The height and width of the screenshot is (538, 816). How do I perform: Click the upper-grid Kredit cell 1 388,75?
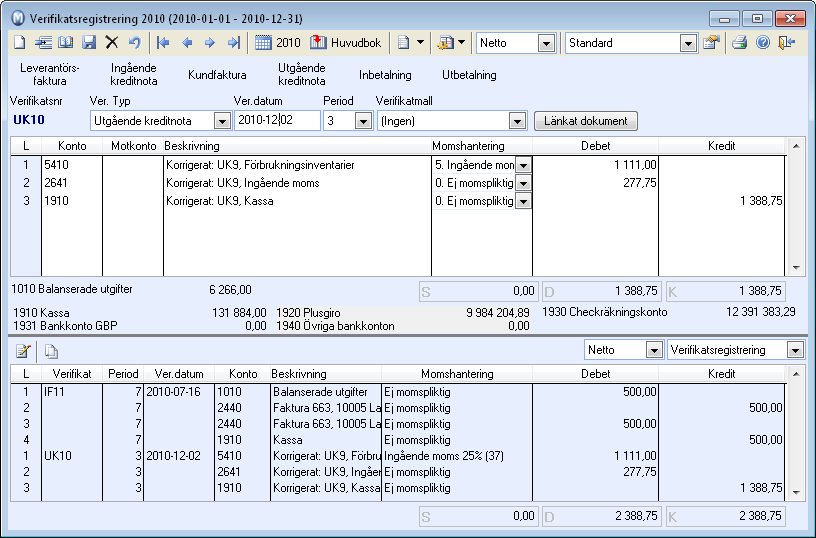pyautogui.click(x=721, y=201)
